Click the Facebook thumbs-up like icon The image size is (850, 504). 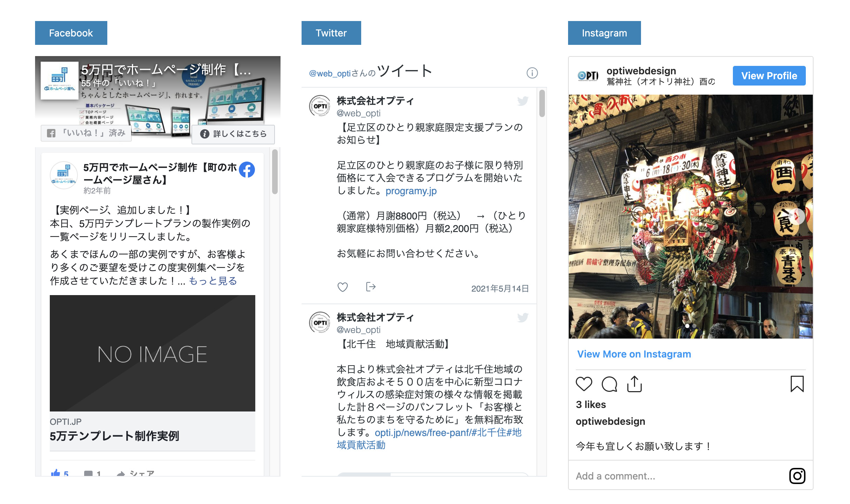pos(55,473)
